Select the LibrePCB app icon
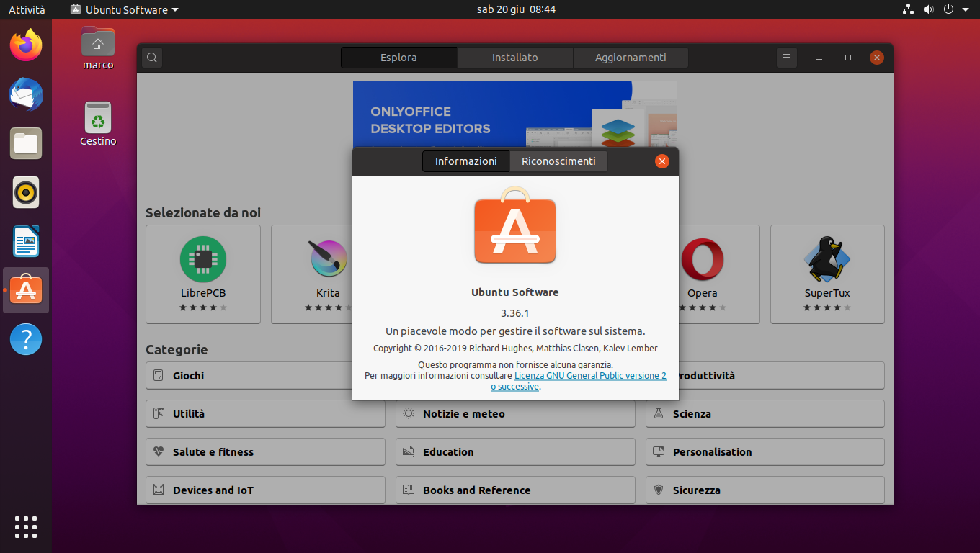This screenshot has height=553, width=980. [x=202, y=259]
